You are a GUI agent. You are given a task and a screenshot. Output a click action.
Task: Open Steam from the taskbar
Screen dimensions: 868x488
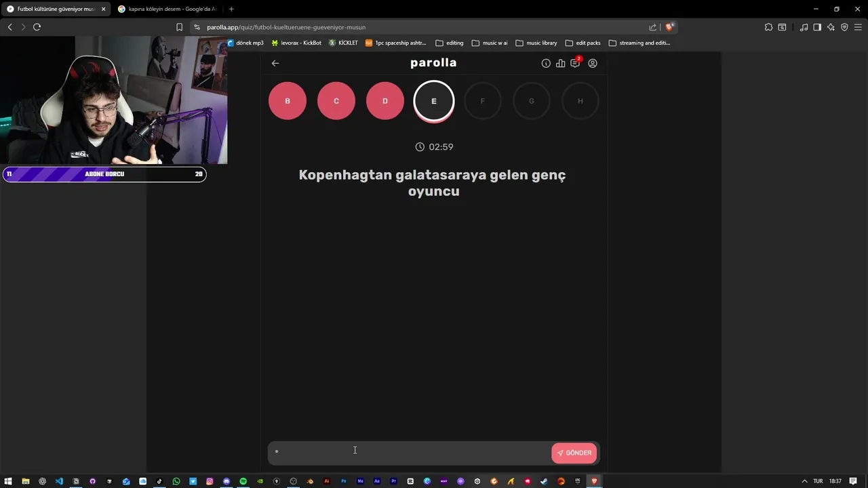point(545,481)
